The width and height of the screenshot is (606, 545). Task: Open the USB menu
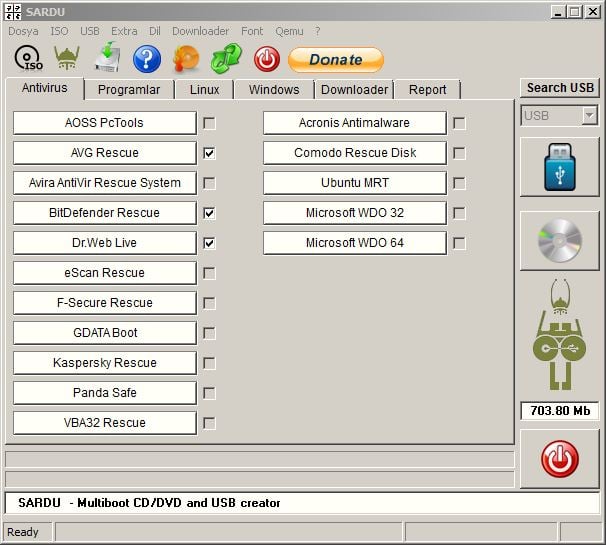[x=90, y=31]
